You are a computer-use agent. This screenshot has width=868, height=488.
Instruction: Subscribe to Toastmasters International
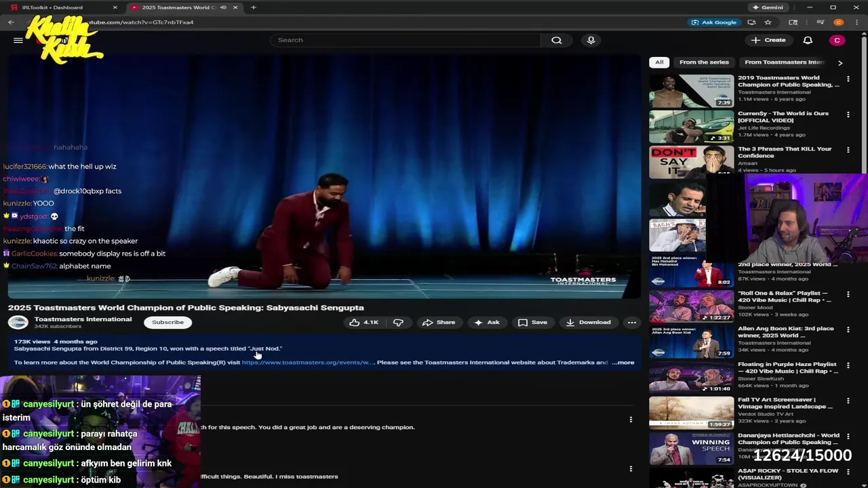pyautogui.click(x=167, y=323)
